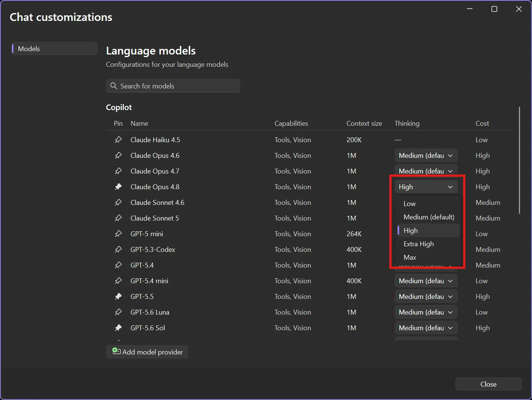Click Medium cost for Claude Sonnet 4.6
532x400 pixels.
488,203
